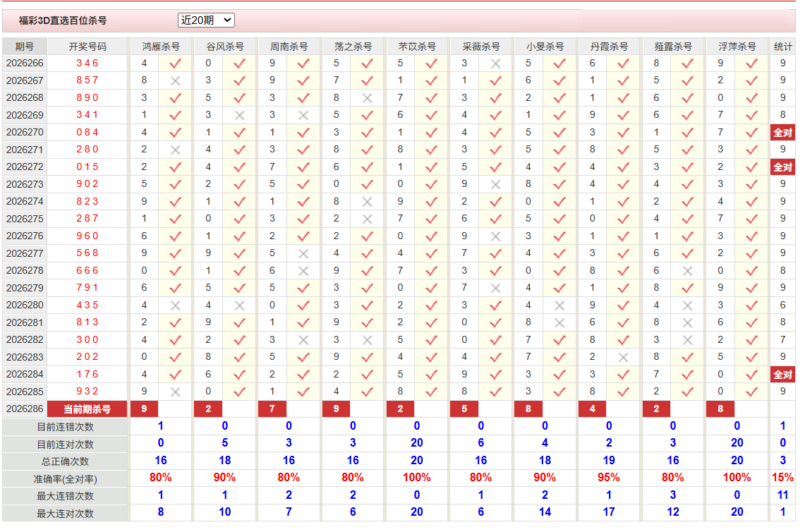The width and height of the screenshot is (805, 532).
Task: Click the 丹霞杀号 column header
Action: click(609, 47)
